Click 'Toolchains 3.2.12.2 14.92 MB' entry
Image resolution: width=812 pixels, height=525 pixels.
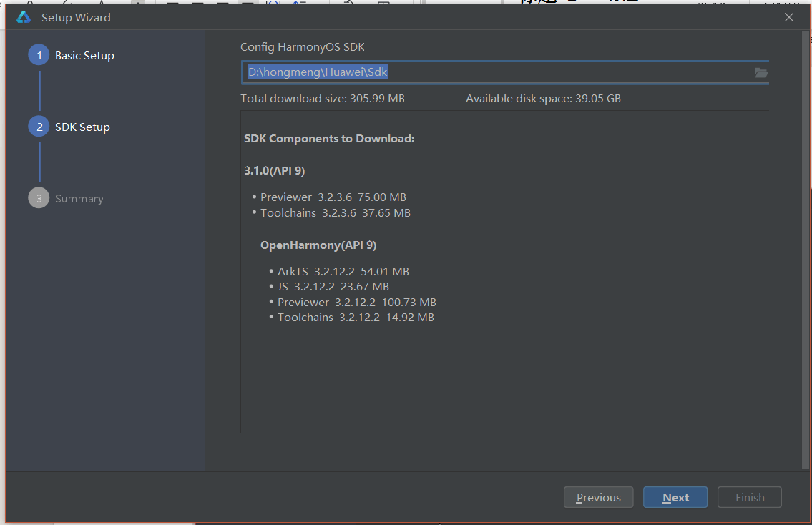coord(356,318)
